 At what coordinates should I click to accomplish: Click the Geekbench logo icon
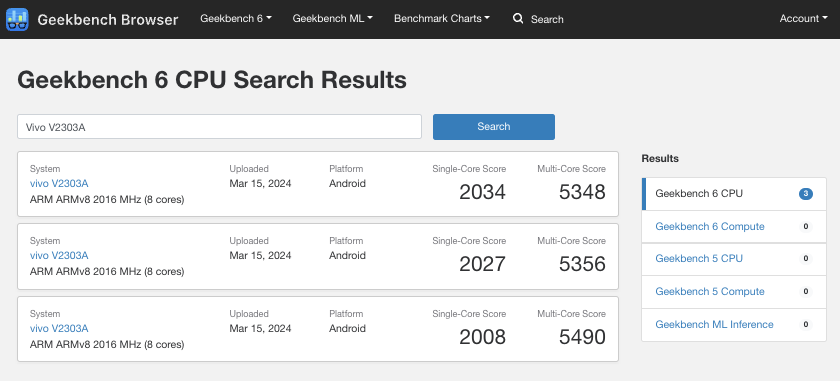18,19
